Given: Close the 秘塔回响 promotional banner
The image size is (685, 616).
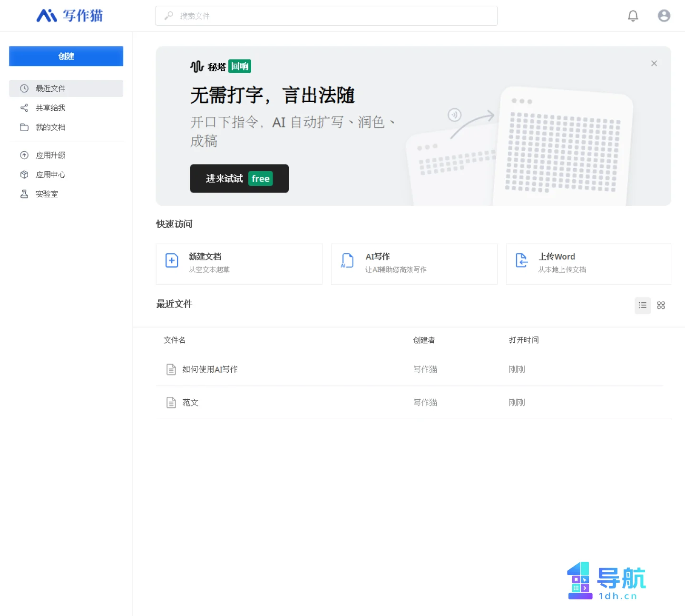Looking at the screenshot, I should click(654, 63).
